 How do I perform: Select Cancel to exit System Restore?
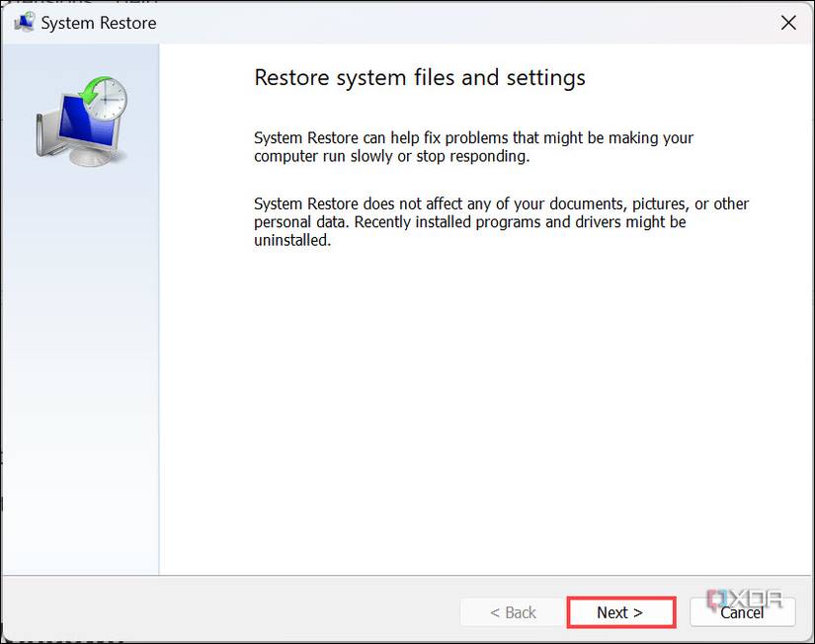tap(742, 612)
